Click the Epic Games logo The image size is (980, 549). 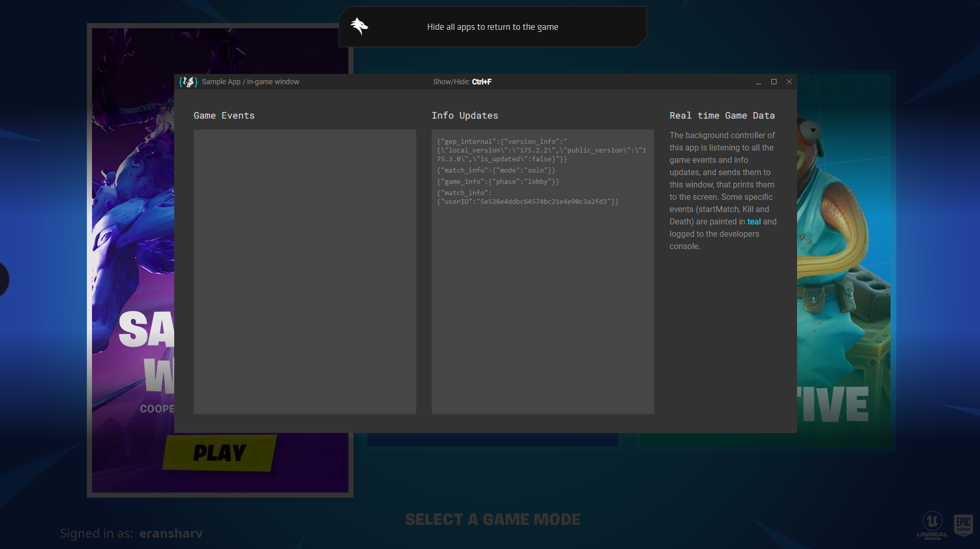pos(964,525)
